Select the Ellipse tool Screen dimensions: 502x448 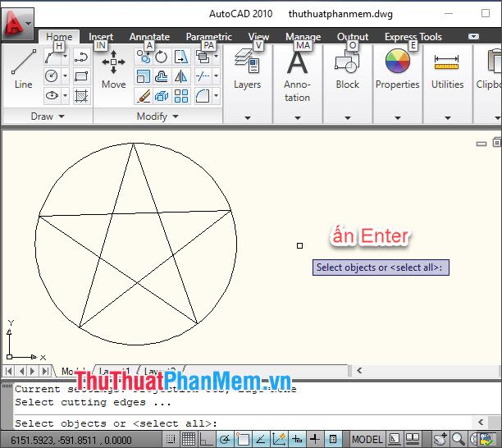pos(52,95)
